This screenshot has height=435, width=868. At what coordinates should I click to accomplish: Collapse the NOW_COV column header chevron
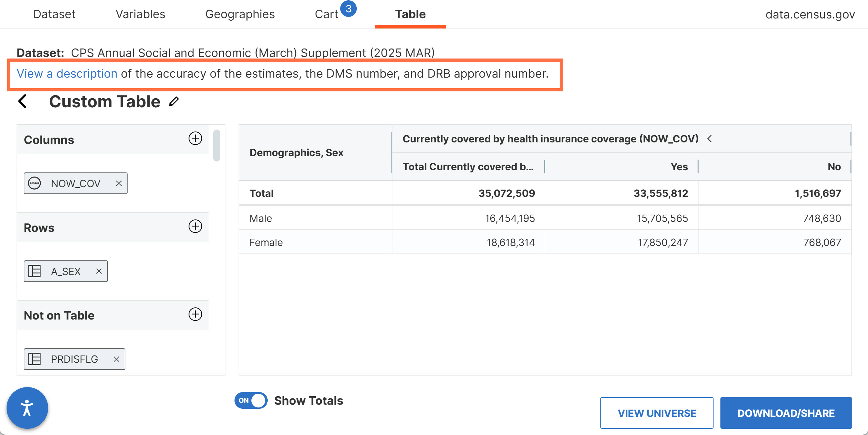point(710,139)
